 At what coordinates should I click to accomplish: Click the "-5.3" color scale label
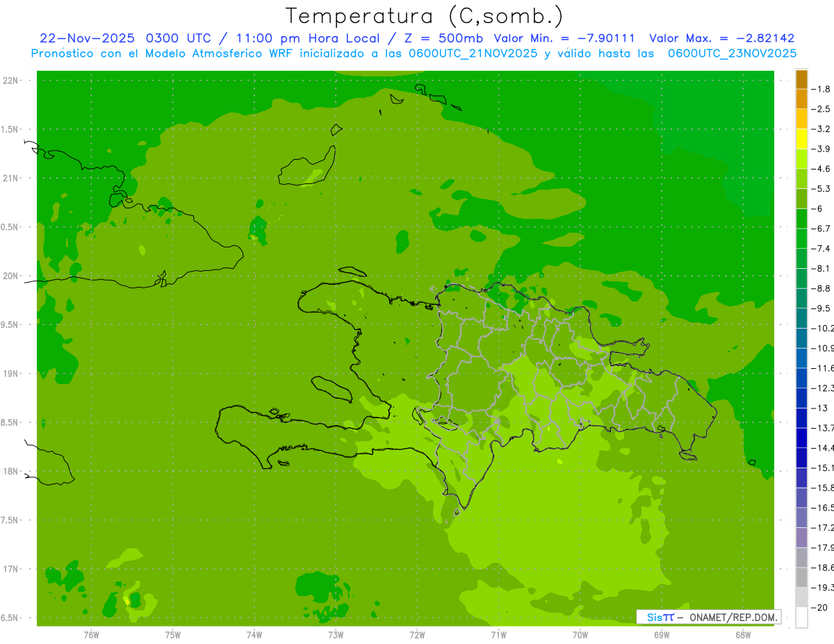pyautogui.click(x=821, y=188)
